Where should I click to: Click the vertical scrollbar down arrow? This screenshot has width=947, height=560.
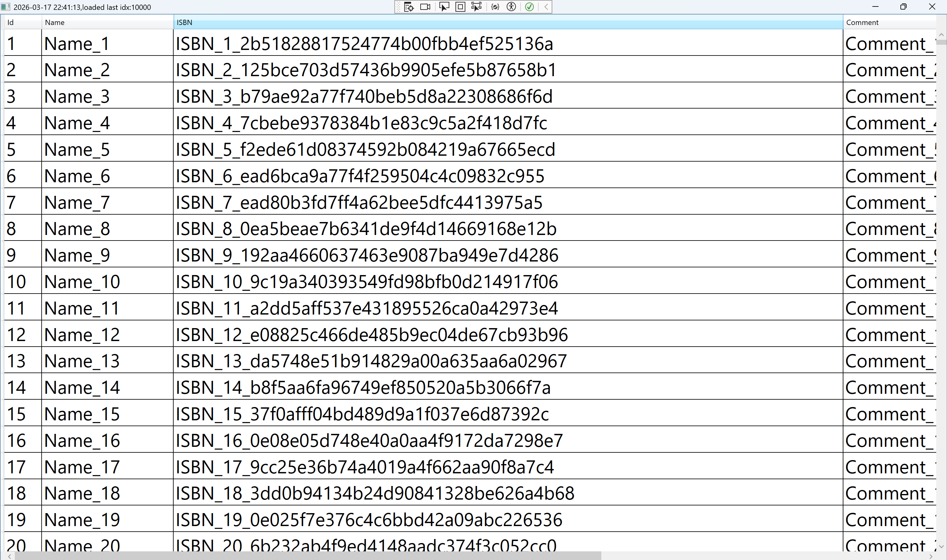coord(941,546)
